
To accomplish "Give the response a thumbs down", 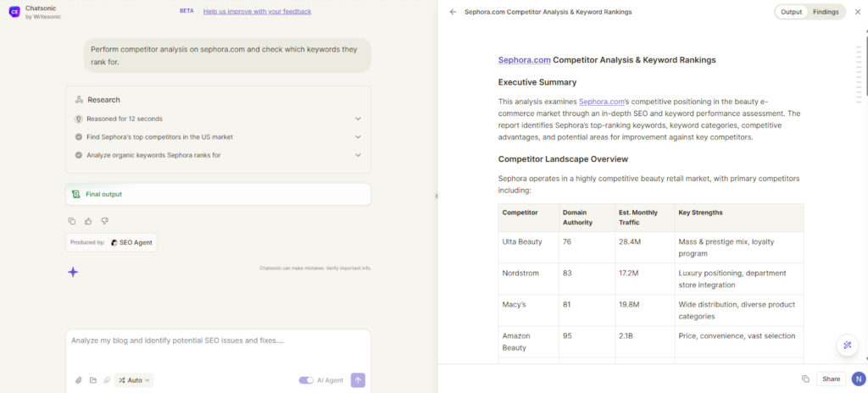I will (104, 221).
